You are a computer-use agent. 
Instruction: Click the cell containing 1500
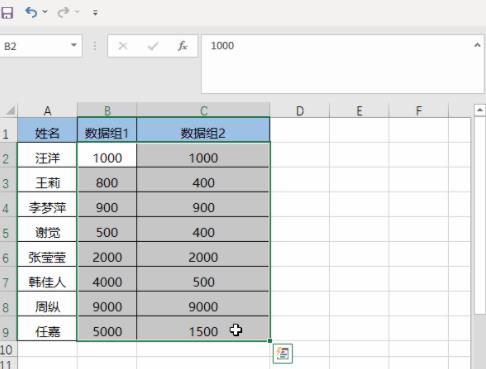[203, 329]
